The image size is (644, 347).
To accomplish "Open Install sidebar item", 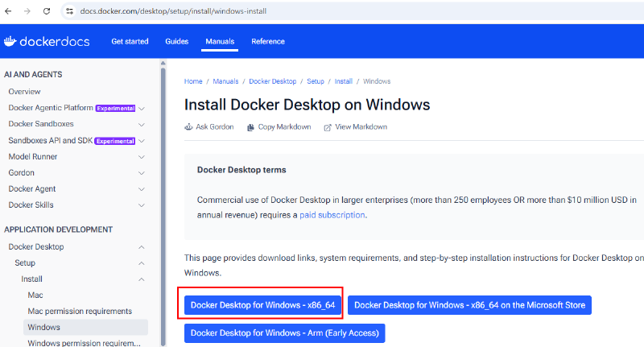I will point(31,279).
